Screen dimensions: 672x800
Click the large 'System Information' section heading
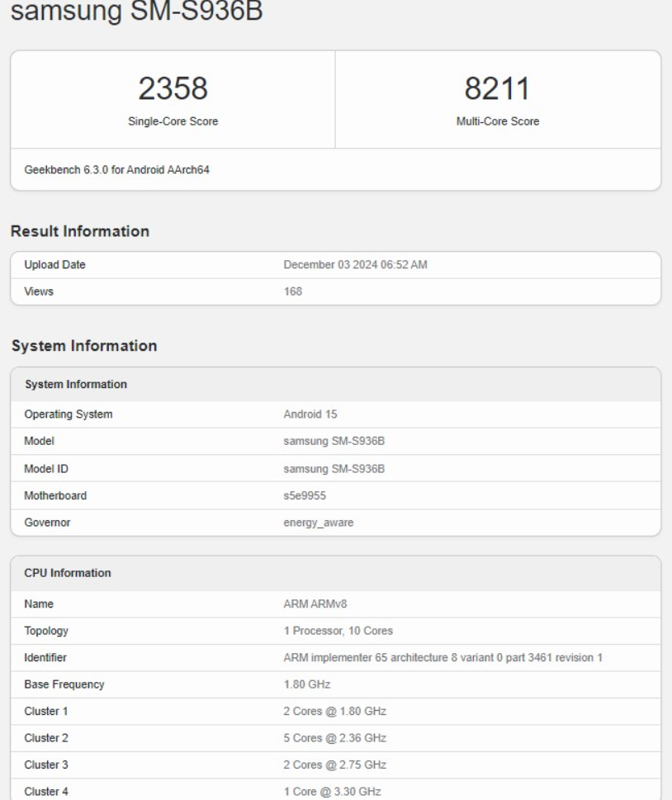tap(84, 346)
